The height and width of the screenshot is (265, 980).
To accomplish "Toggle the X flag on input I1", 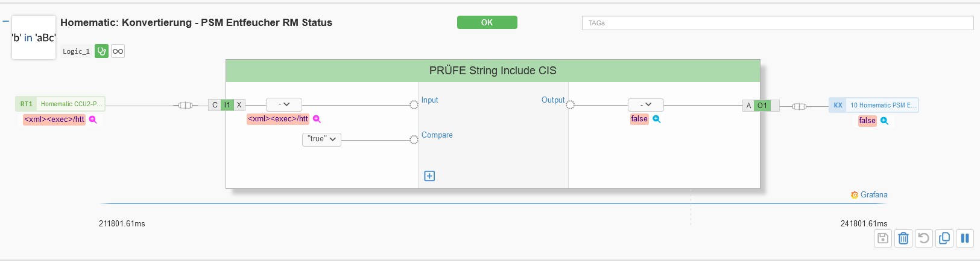I will click(x=239, y=105).
